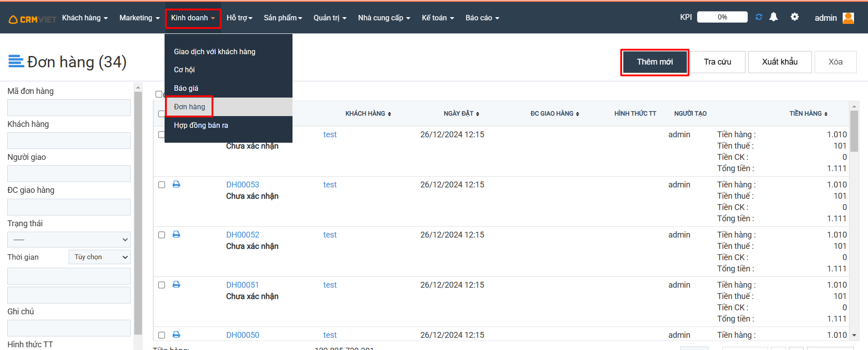
Task: Sort by Khách hàng column arrows
Action: click(x=389, y=114)
